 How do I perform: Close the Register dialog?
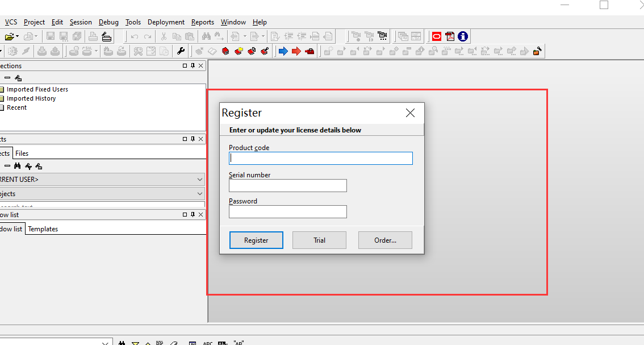(x=410, y=113)
